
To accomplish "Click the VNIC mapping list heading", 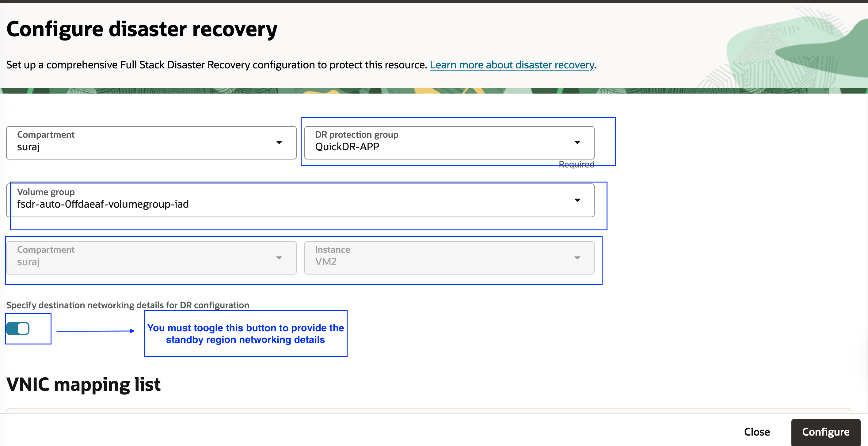I will coord(84,384).
